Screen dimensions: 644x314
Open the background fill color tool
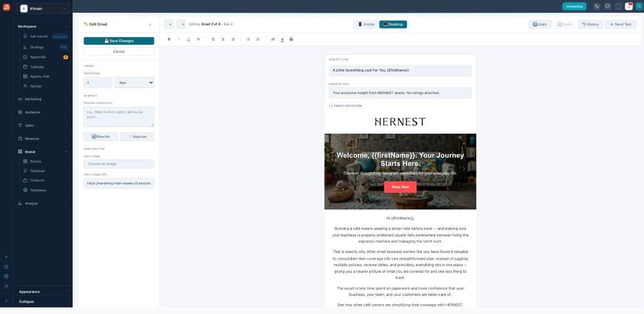click(x=291, y=40)
